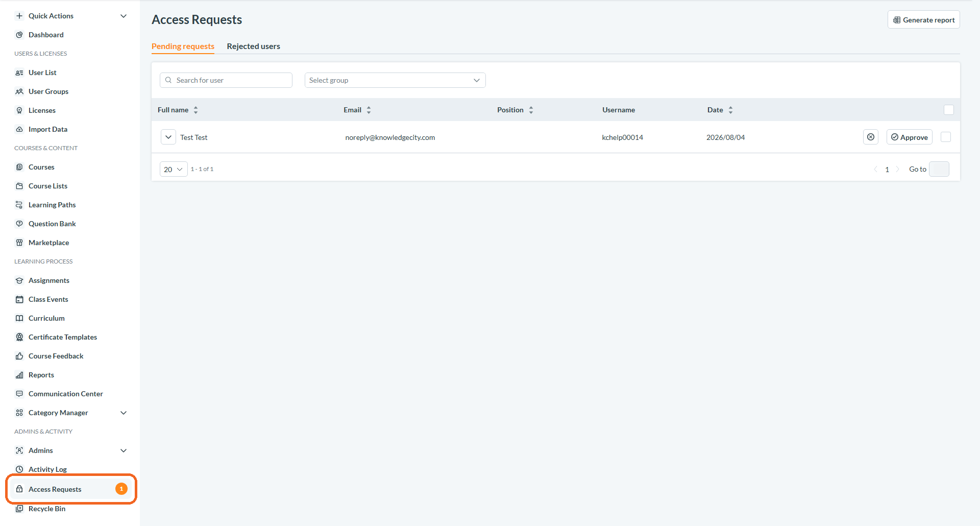
Task: Open the Select group dropdown
Action: point(395,80)
